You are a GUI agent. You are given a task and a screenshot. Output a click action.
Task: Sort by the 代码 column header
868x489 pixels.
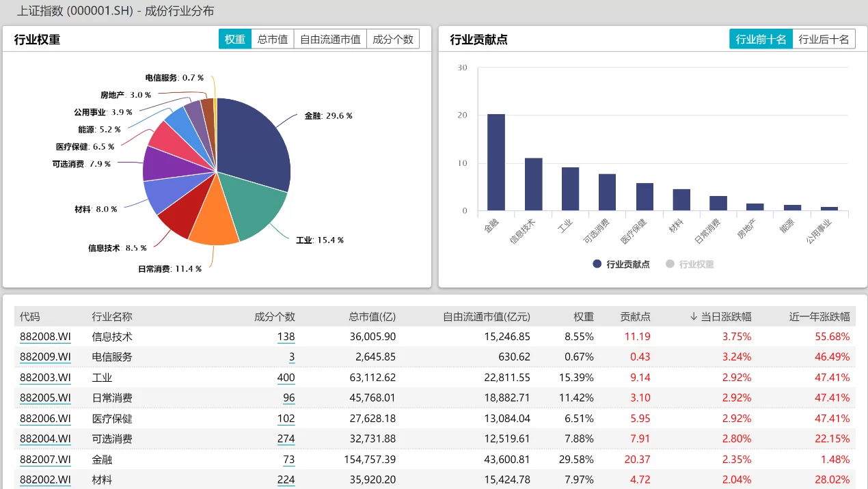click(30, 316)
